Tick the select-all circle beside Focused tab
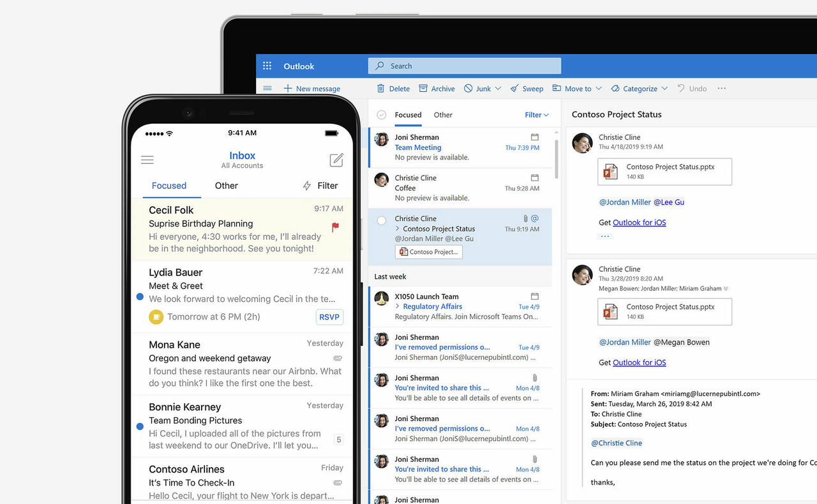The height and width of the screenshot is (504, 817). (382, 115)
